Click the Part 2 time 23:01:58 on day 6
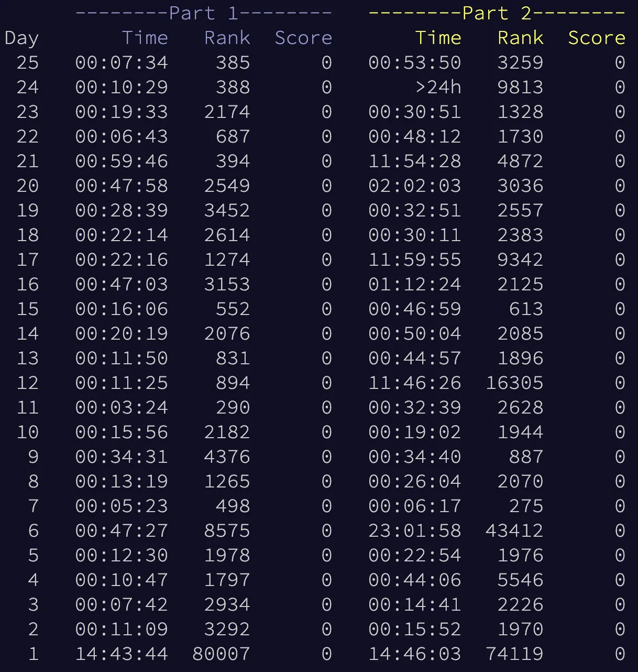This screenshot has height=672, width=638. [415, 530]
